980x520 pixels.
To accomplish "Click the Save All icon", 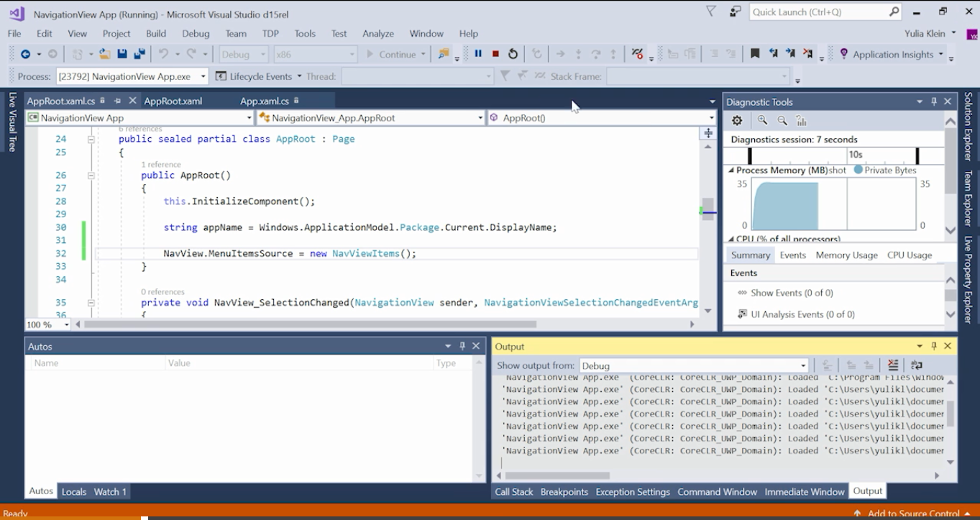I will pyautogui.click(x=139, y=54).
